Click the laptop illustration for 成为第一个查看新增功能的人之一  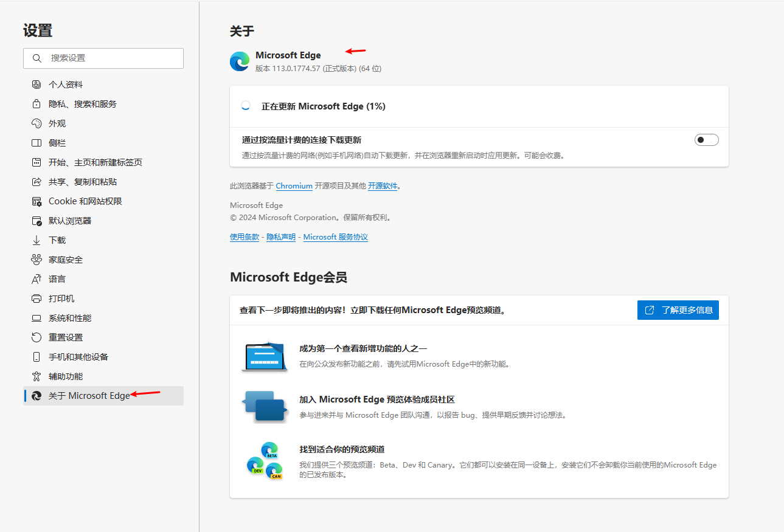(x=264, y=357)
